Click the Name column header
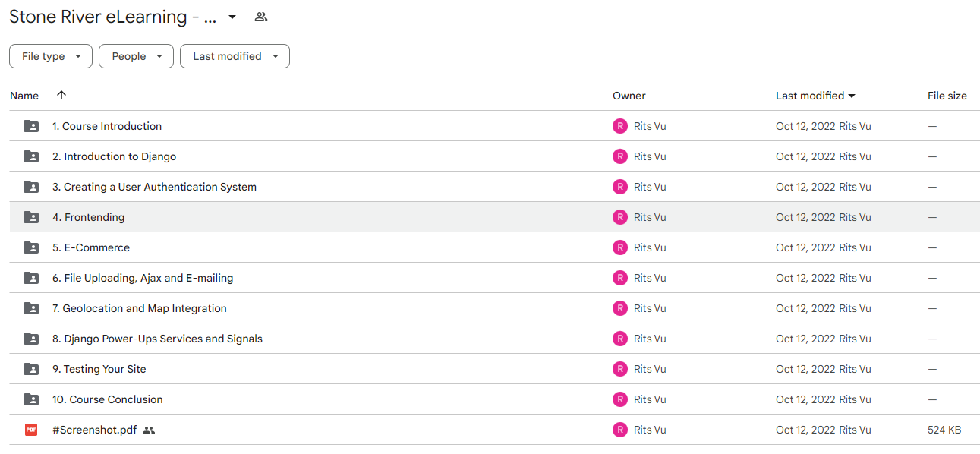This screenshot has width=980, height=454. 24,96
